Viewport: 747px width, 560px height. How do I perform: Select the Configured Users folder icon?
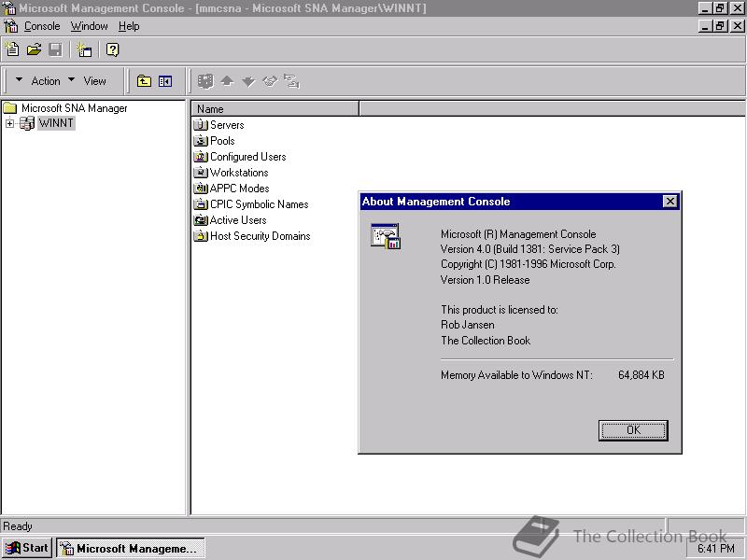tap(201, 157)
